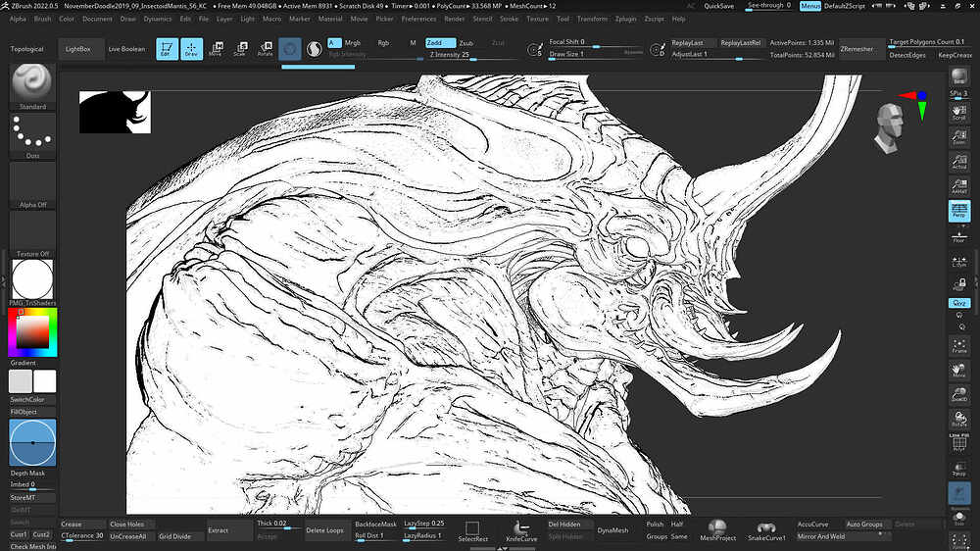Image resolution: width=980 pixels, height=551 pixels.
Task: Open the Standard brush selector
Action: 32,86
